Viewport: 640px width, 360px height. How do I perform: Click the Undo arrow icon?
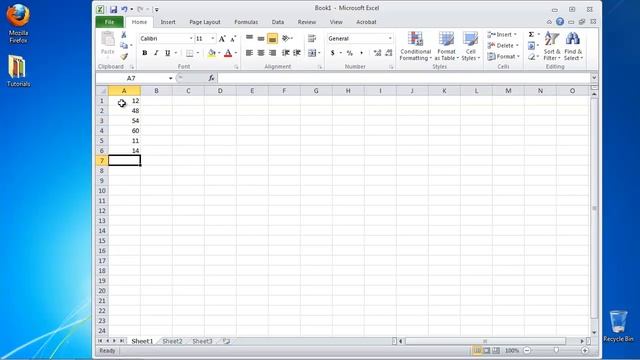[124, 9]
